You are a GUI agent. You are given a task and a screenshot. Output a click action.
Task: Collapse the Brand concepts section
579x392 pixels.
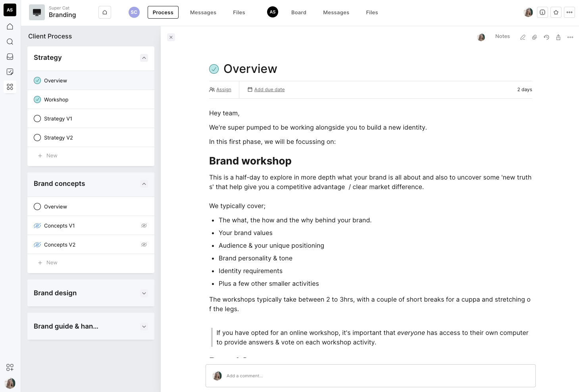coord(144,184)
